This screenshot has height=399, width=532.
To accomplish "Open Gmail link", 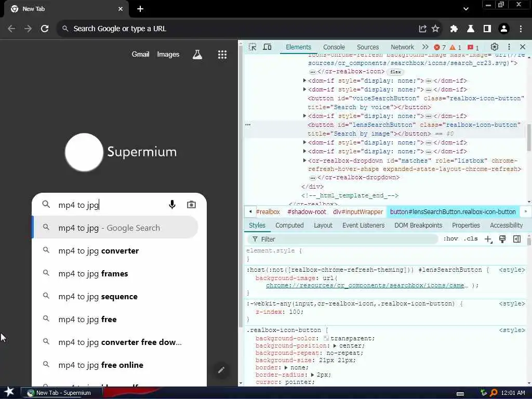I will [140, 54].
